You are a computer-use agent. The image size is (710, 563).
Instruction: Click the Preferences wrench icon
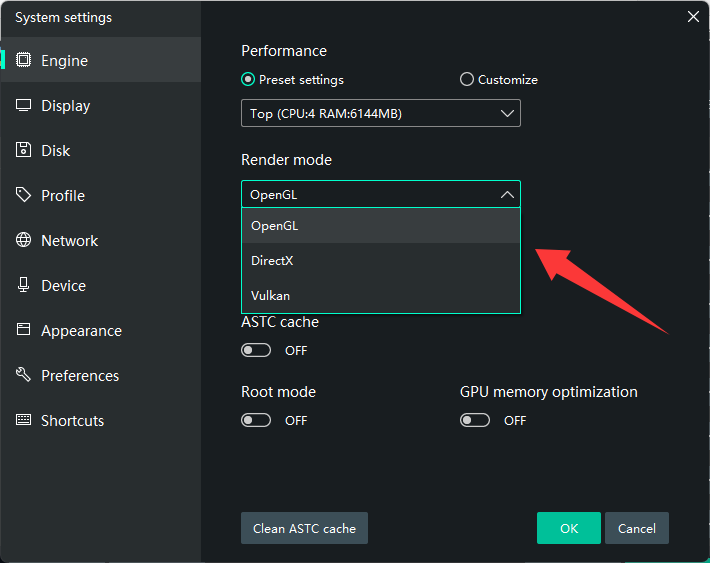23,375
